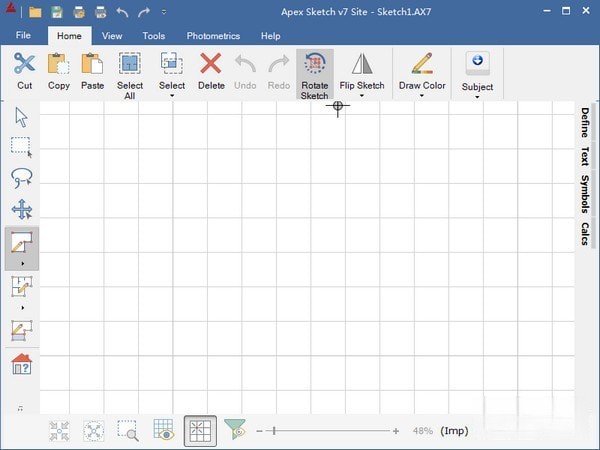Expand the Select dropdown arrow
This screenshot has width=600, height=450.
click(x=172, y=96)
